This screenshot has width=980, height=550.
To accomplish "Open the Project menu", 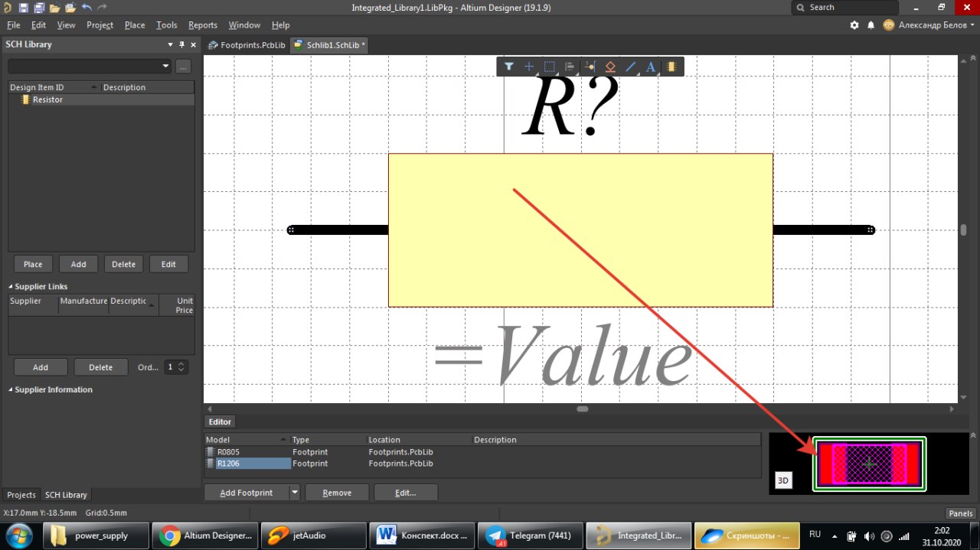I will 100,24.
